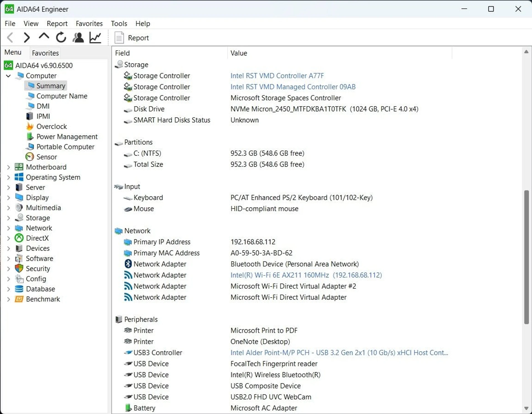Click the Value column header
The height and width of the screenshot is (414, 532).
click(340, 53)
